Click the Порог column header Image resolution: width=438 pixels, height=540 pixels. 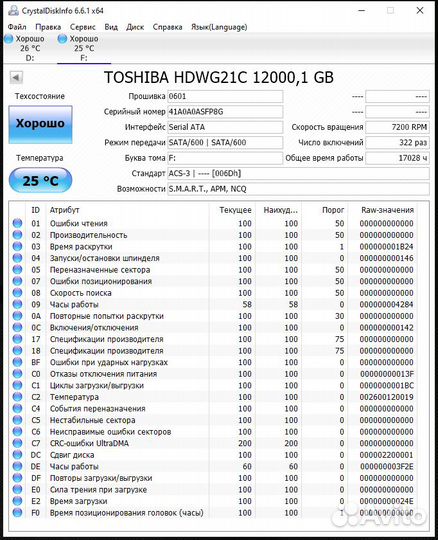[333, 210]
